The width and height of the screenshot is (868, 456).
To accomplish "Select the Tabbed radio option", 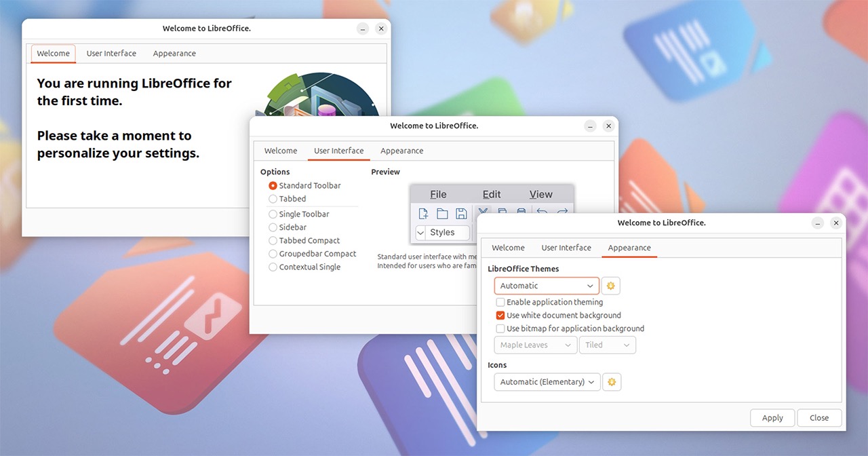I will [x=288, y=199].
